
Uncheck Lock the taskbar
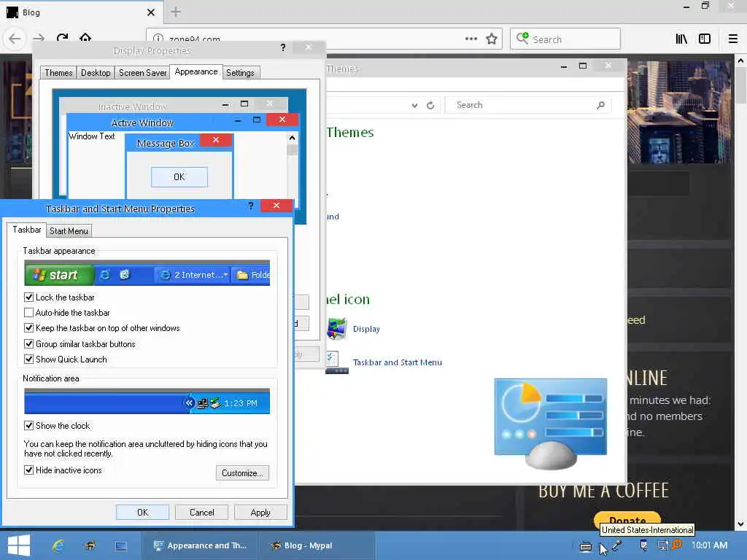pos(28,297)
